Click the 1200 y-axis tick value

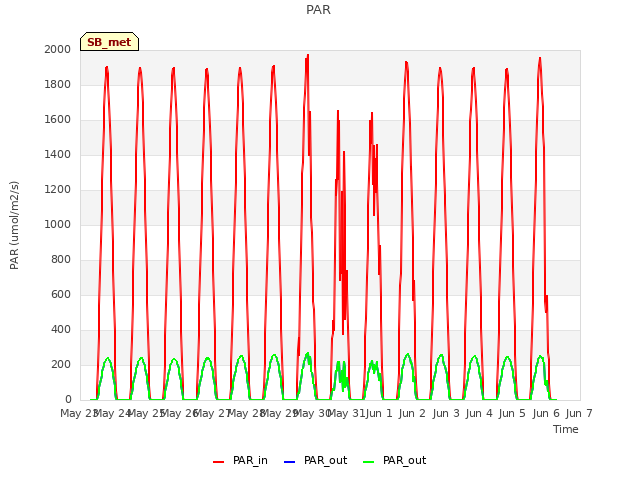click(x=58, y=189)
